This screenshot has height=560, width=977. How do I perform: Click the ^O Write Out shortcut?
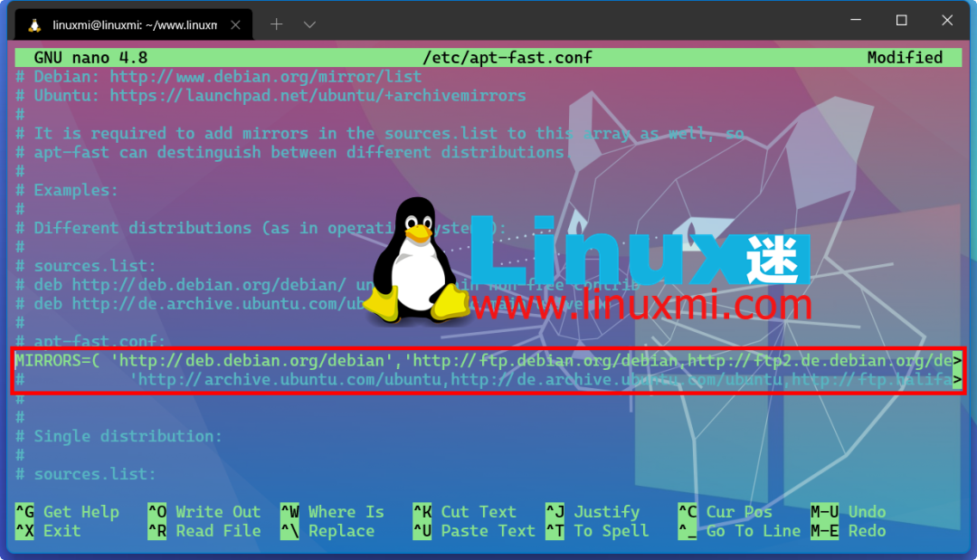pos(204,512)
